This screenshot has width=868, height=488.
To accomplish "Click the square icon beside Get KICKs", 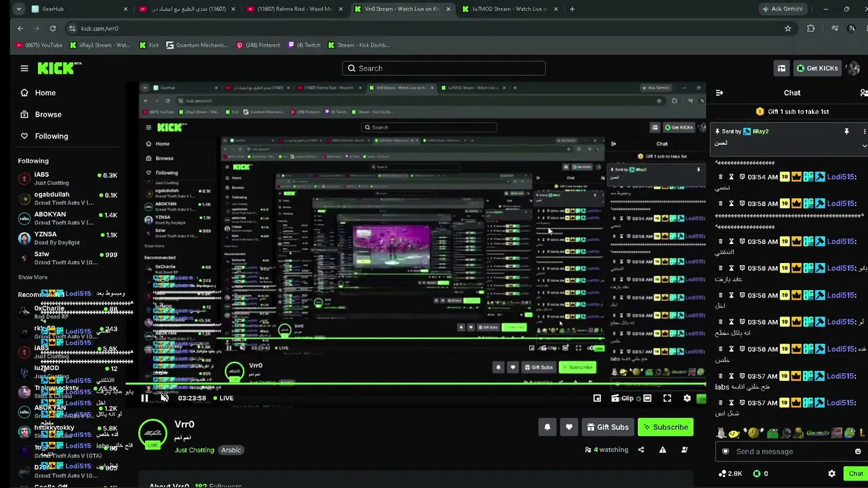I will point(781,68).
